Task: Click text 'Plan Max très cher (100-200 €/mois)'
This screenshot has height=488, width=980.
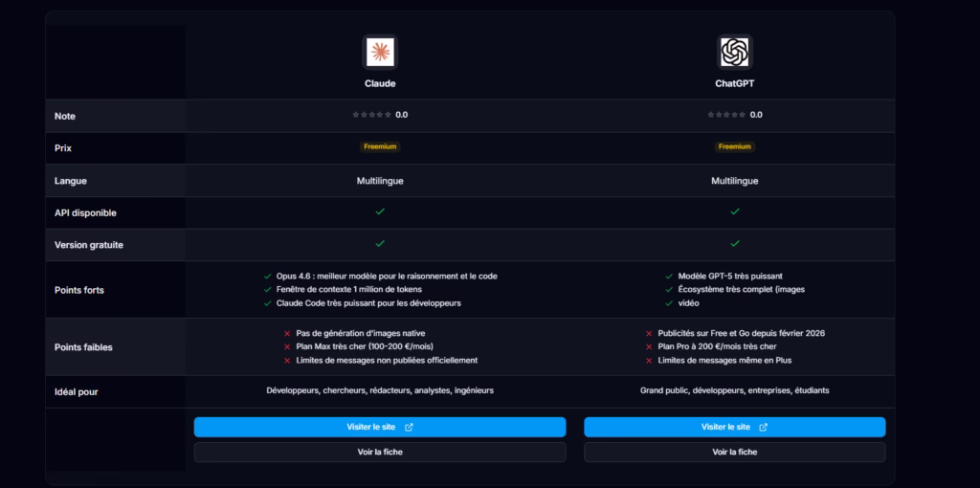Action: (x=365, y=346)
